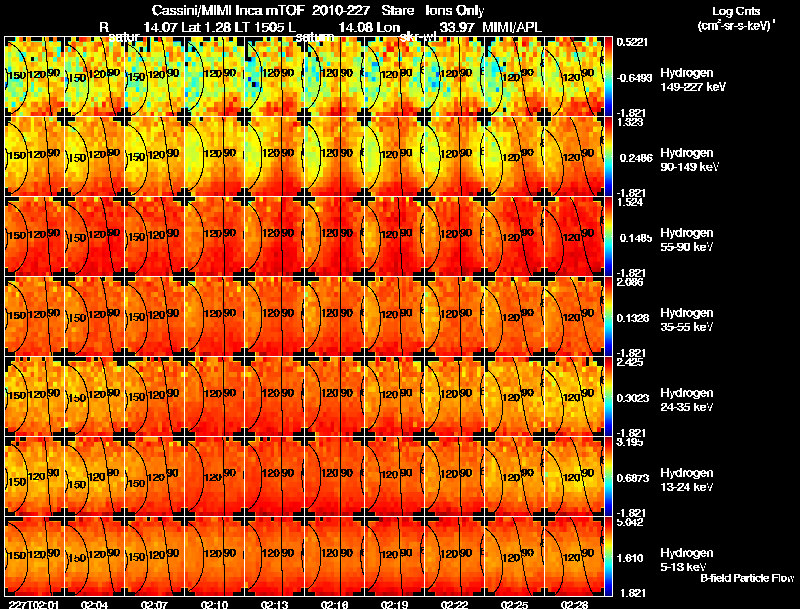Click the '02:25' time axis label
This screenshot has height=609, width=800.
(515, 605)
